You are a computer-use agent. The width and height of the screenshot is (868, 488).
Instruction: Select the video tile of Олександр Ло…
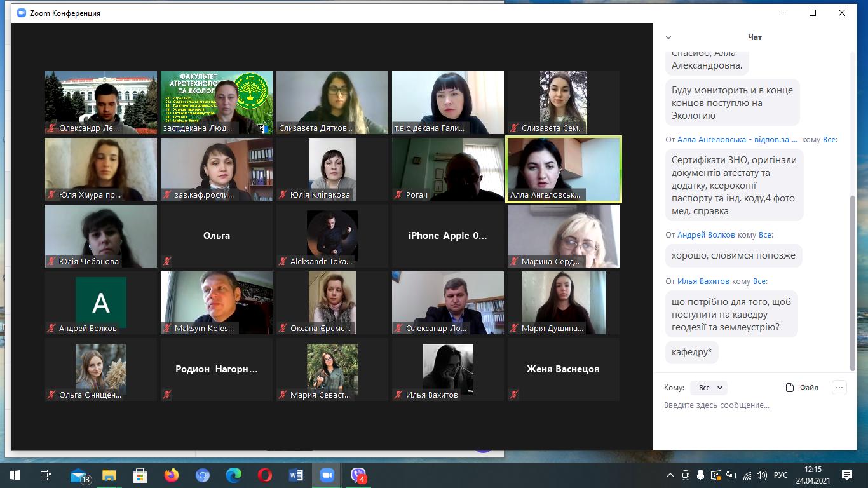(x=448, y=302)
